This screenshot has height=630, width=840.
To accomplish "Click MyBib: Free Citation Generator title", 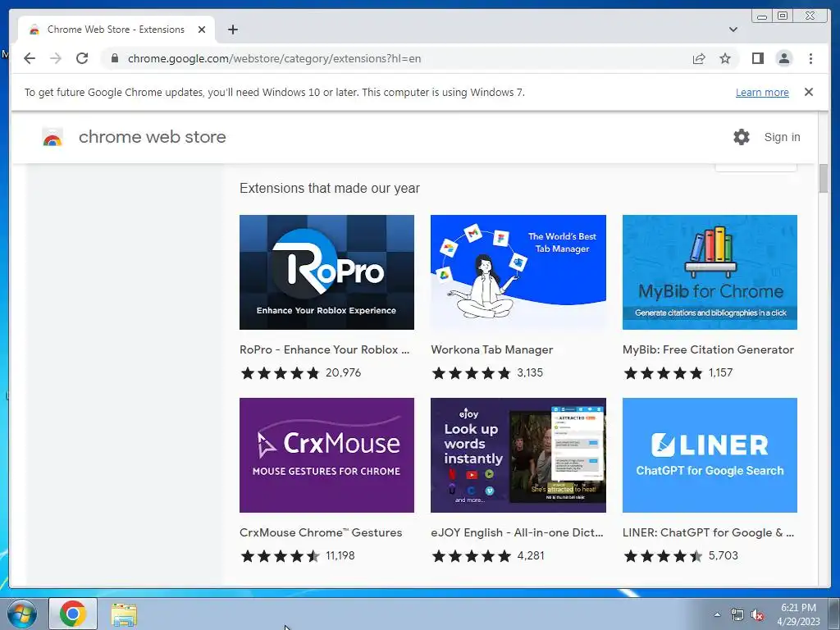I will pyautogui.click(x=708, y=349).
